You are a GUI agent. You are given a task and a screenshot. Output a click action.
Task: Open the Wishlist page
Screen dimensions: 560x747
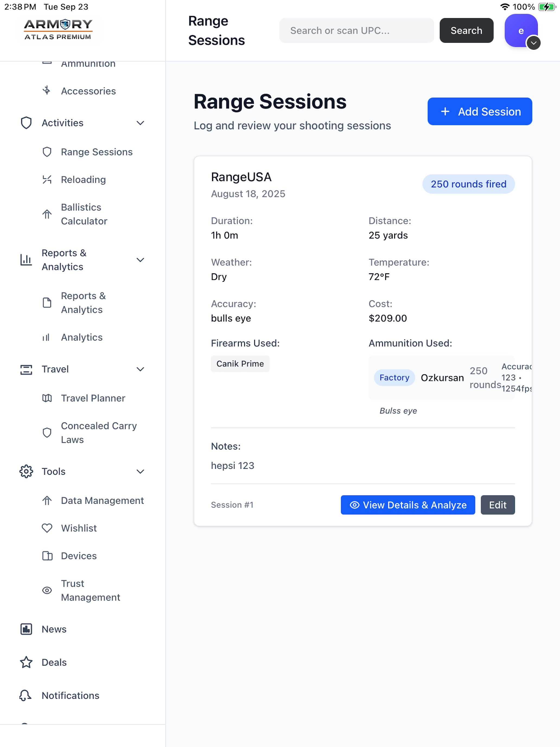79,528
